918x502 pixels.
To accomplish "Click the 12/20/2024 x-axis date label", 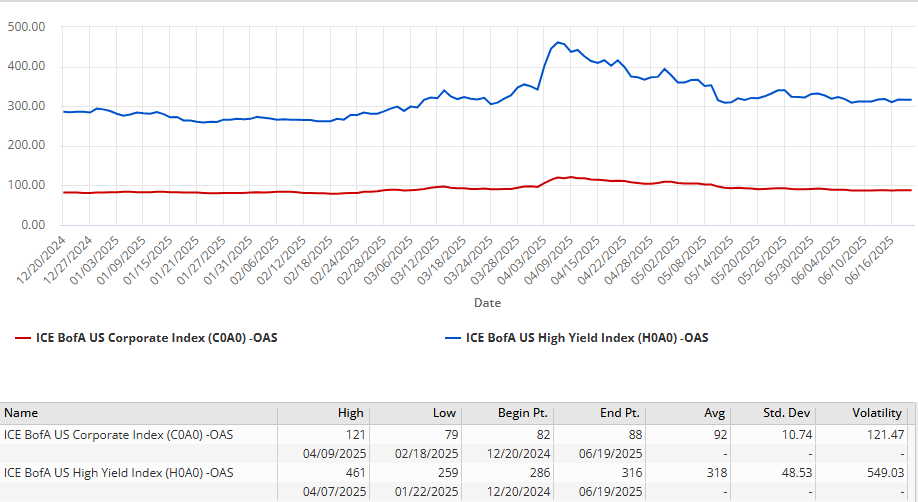I will [x=41, y=260].
